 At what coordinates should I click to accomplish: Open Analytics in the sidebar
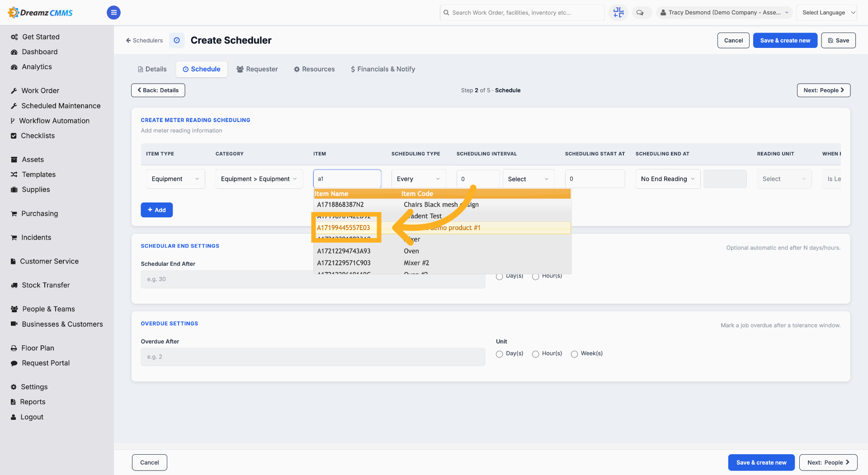coord(37,67)
